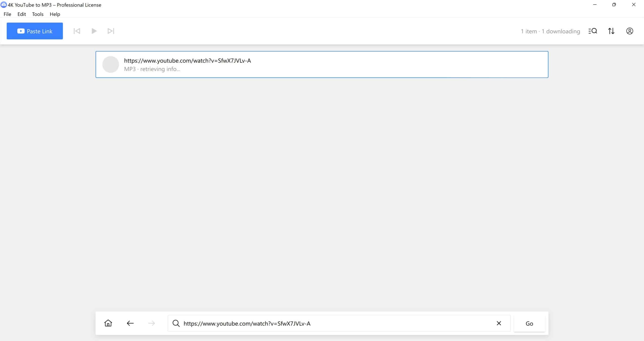Screen dimensions: 644x341
Task: Click the back arrow in browser bar
Action: coord(130,323)
